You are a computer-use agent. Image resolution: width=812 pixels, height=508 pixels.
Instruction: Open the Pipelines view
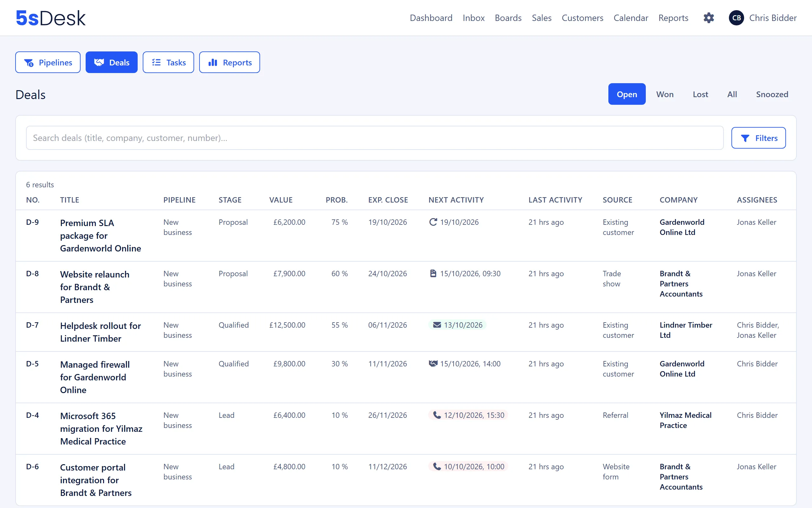48,62
